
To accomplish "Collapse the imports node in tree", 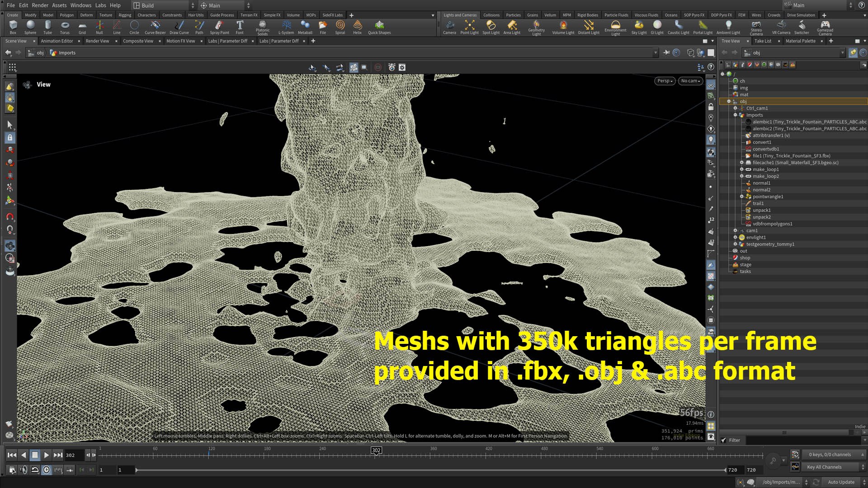I will click(736, 115).
